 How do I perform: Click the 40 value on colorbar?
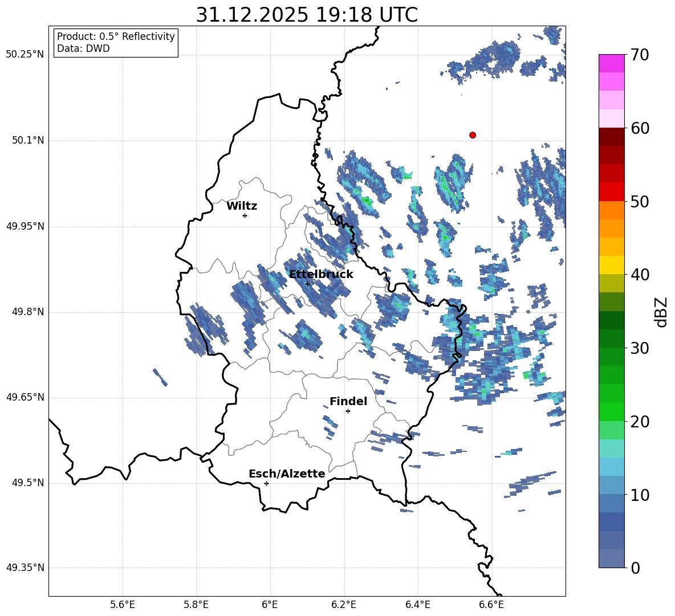click(640, 275)
